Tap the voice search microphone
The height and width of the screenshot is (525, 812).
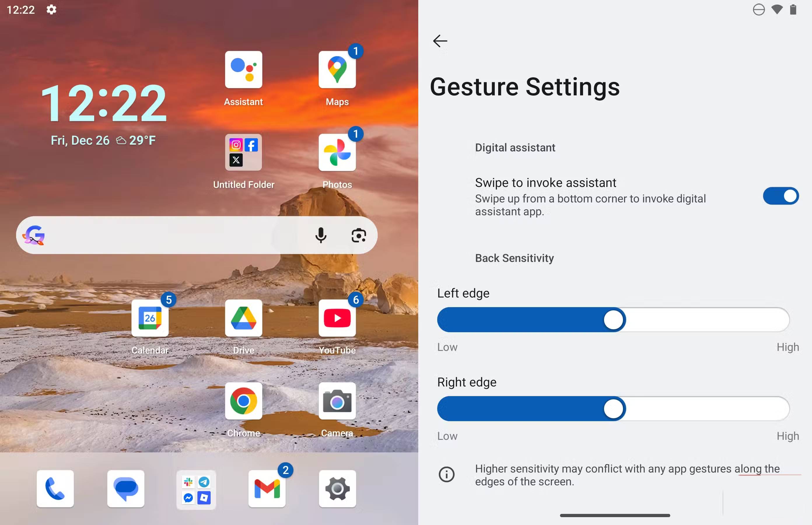pyautogui.click(x=321, y=235)
